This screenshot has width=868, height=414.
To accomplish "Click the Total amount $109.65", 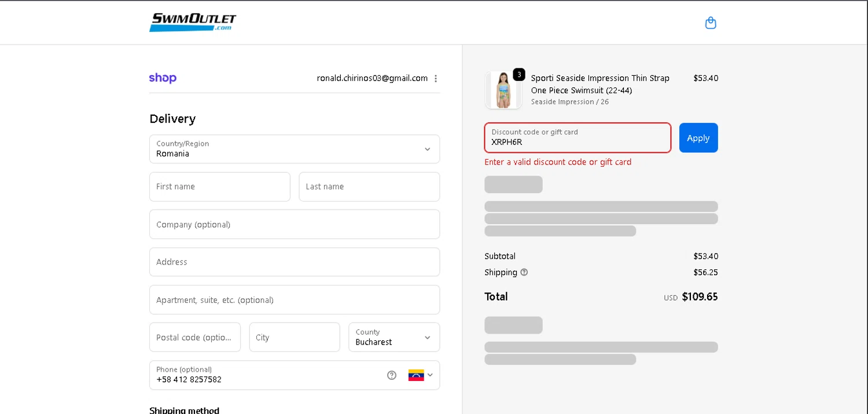I will 700,297.
